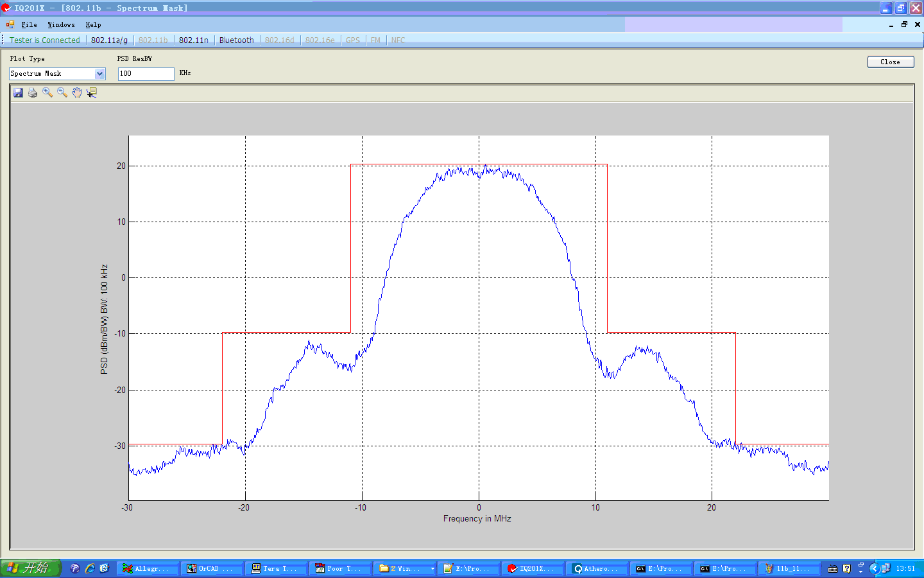Image resolution: width=924 pixels, height=578 pixels.
Task: Switch to Poor T... taskbar window
Action: pos(341,568)
